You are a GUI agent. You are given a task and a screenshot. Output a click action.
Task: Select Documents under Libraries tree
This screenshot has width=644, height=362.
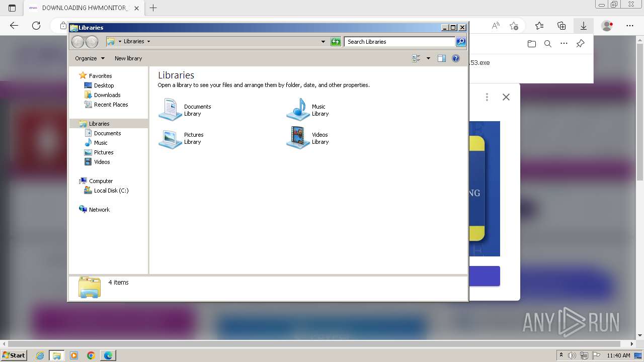tap(107, 133)
